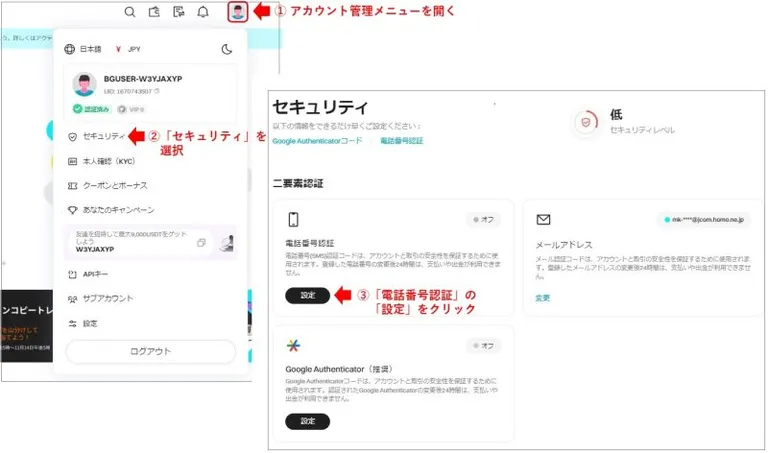The height and width of the screenshot is (453, 768).
Task: Click the sliders icon beside 設定
Action: pos(72,324)
